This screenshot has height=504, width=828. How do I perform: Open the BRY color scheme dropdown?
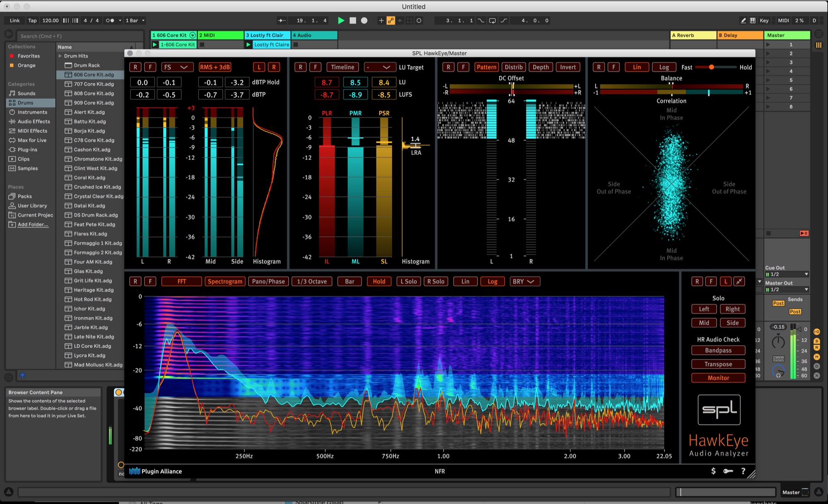coord(525,281)
